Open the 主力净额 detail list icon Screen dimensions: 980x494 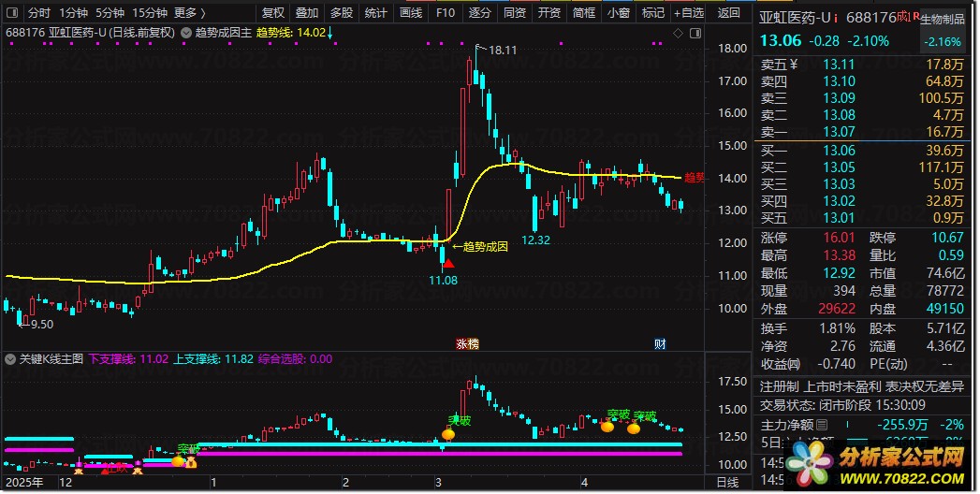click(x=823, y=425)
